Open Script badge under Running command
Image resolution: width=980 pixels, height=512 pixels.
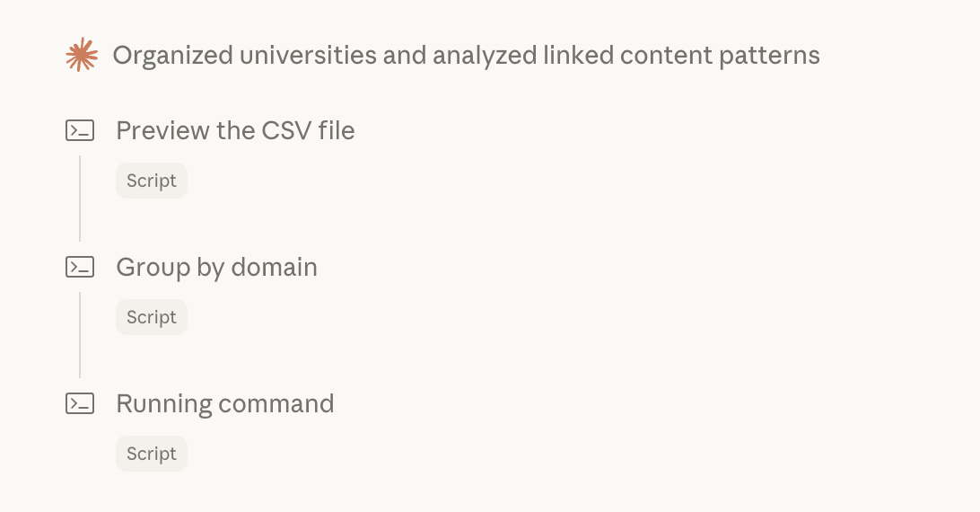152,454
